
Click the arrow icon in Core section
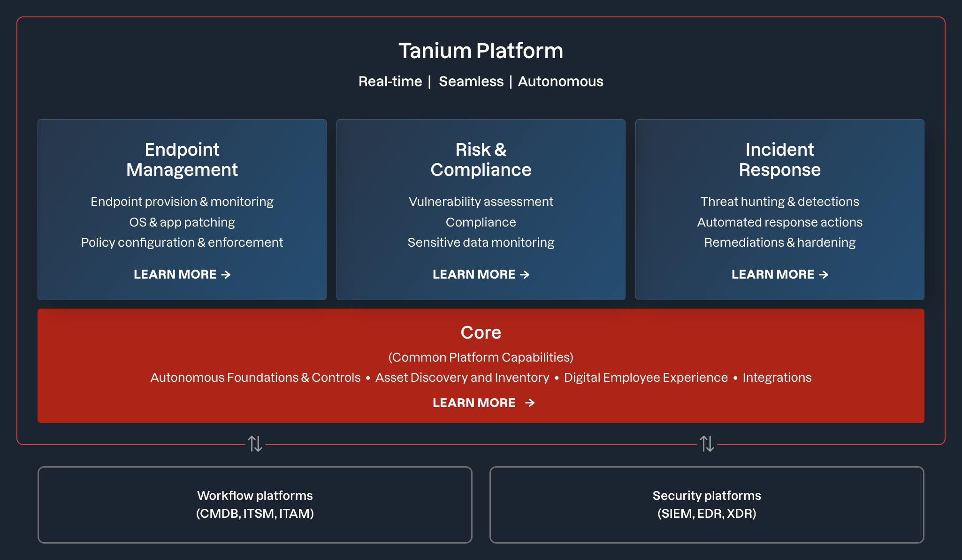pyautogui.click(x=530, y=403)
